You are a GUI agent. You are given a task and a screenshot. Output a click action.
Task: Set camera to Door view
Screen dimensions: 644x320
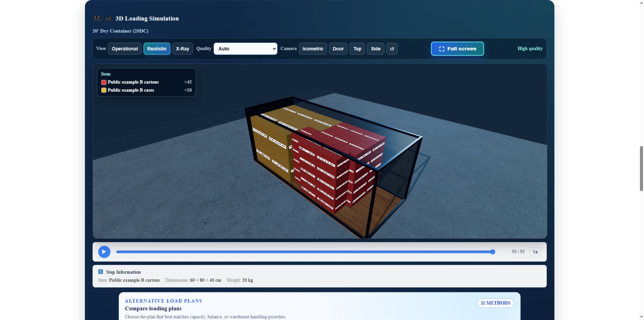(x=338, y=49)
